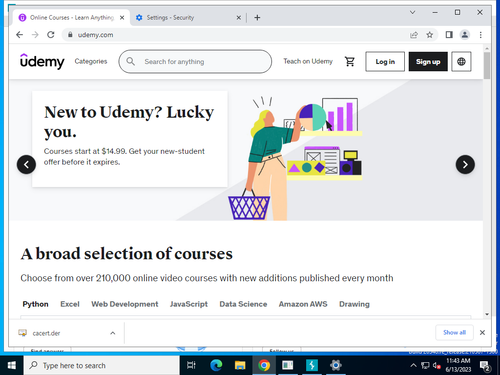Click the Udemy logo
Viewport: 500px width, 375px height.
point(42,61)
